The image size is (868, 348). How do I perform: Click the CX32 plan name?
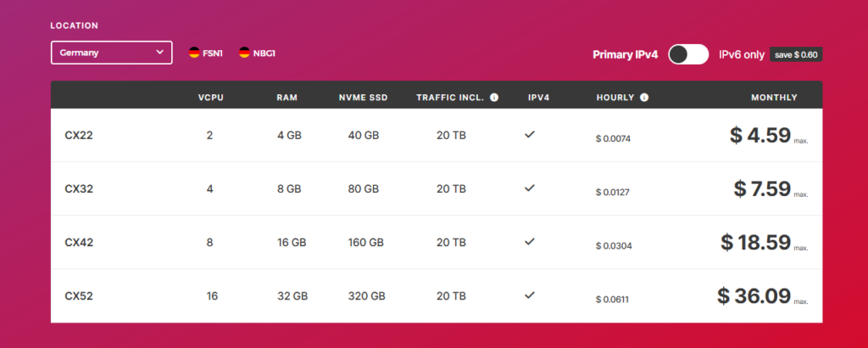pos(79,189)
